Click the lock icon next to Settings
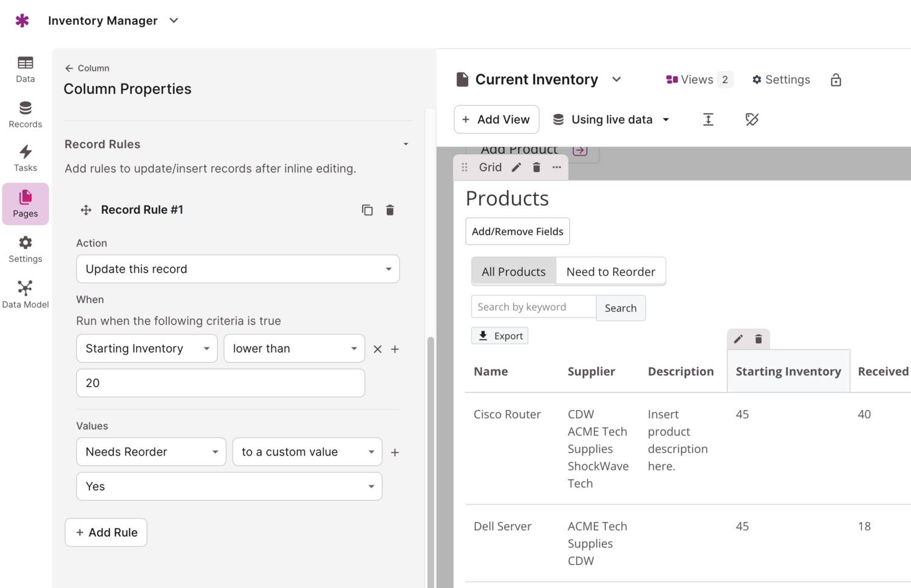Screen dimensions: 911x588 [x=836, y=80]
